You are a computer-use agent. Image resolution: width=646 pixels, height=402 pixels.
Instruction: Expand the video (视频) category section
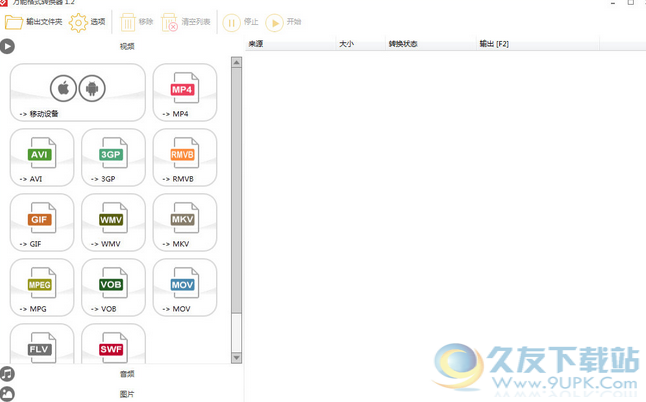(127, 46)
